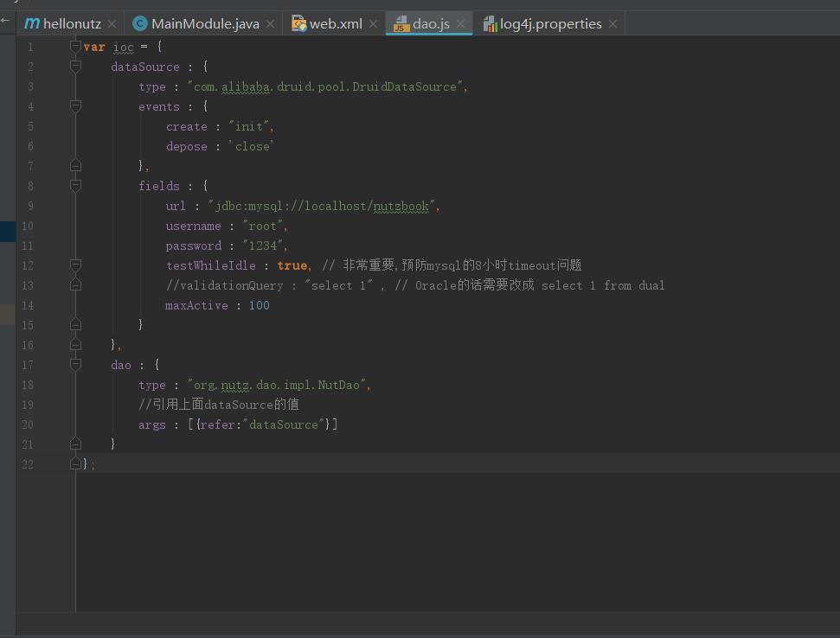Screen dimensions: 840x638
Task: Collapse the var ioc block at line 1
Action: click(x=75, y=47)
